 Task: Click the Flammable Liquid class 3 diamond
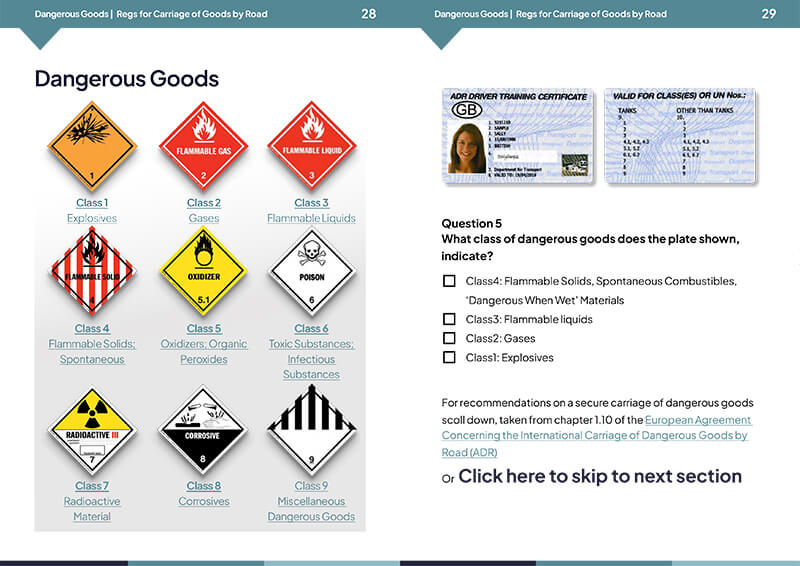[312, 145]
